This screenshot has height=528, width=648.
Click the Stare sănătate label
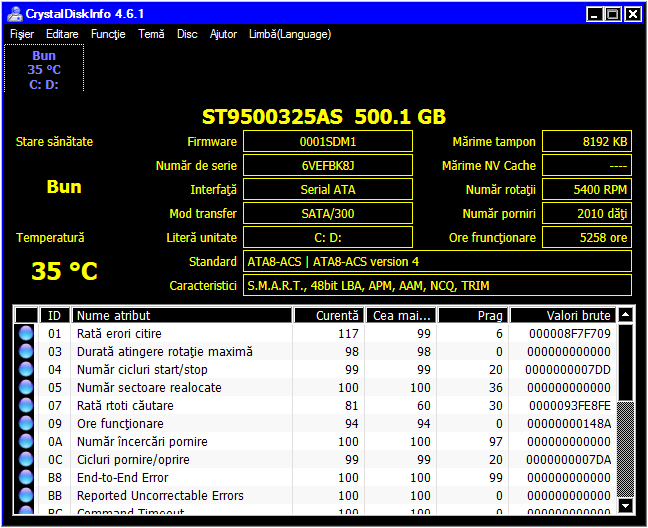coord(54,142)
